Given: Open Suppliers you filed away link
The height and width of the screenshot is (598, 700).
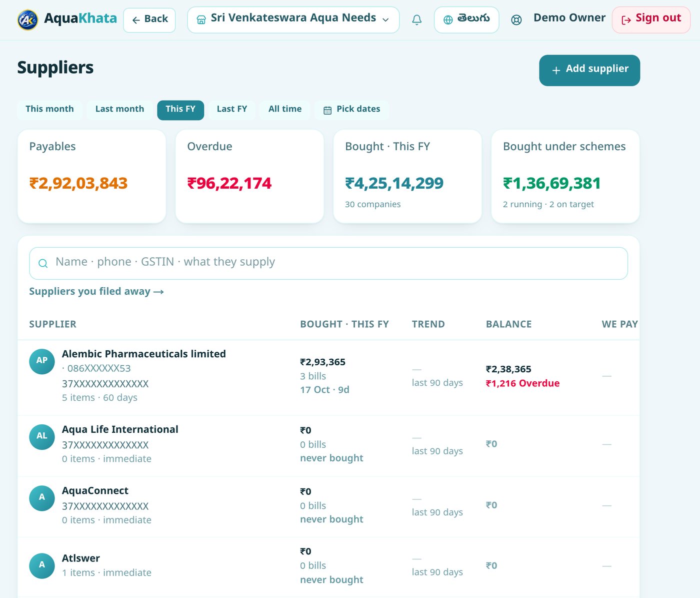Looking at the screenshot, I should click(x=96, y=292).
